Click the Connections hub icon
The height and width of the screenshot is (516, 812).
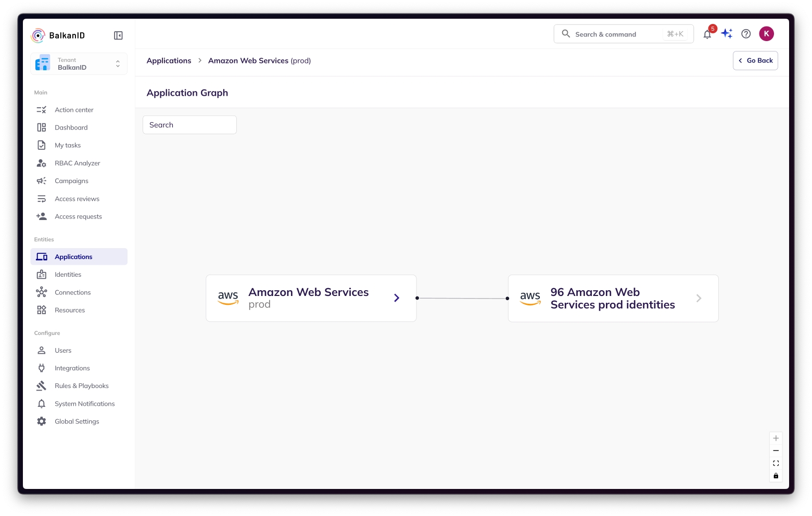[x=42, y=292]
